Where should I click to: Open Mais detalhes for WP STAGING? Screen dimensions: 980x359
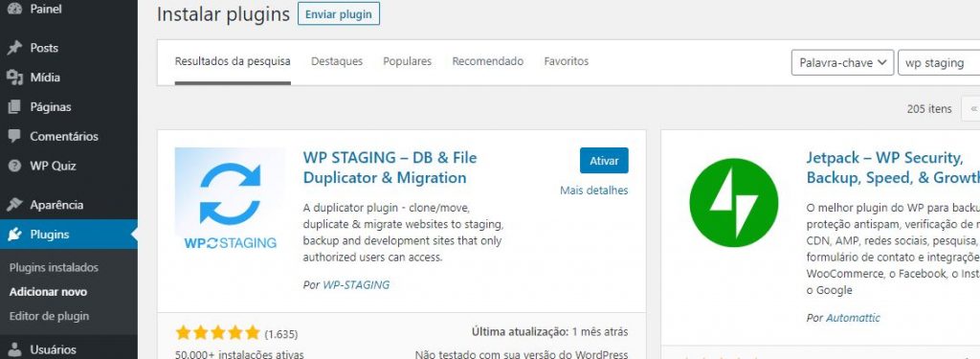594,191
